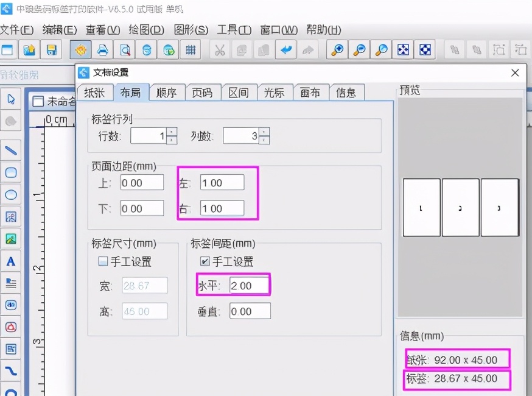Screen dimensions: 532x396
Task: Click the horizontal spacing 水平 input field
Action: 250,285
